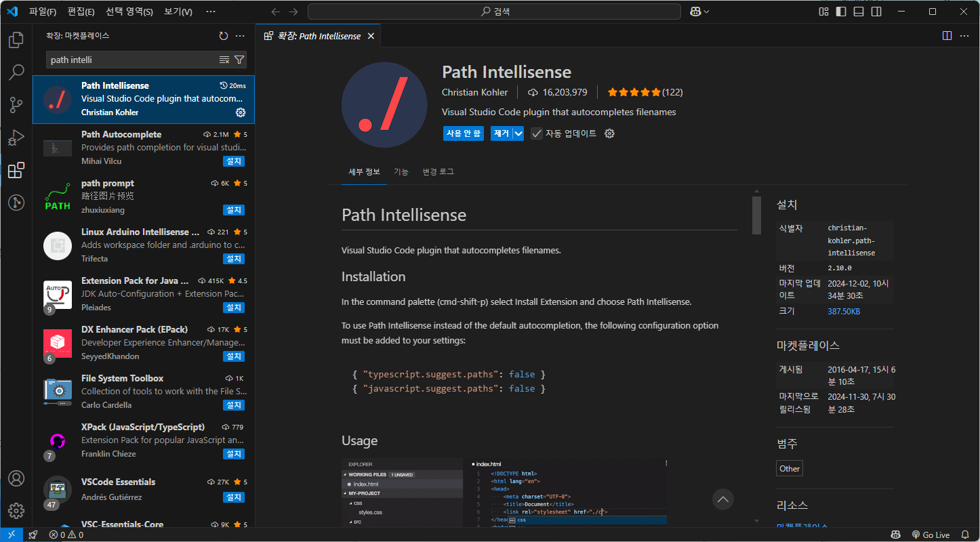The height and width of the screenshot is (542, 980).
Task: Click the 제거 uninstall button
Action: tap(502, 133)
